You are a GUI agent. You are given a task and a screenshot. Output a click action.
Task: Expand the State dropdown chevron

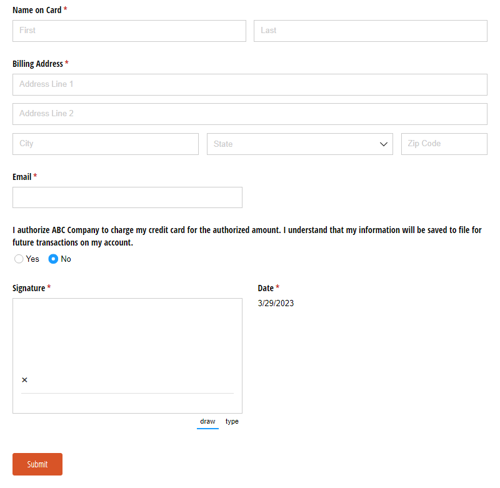pyautogui.click(x=383, y=144)
